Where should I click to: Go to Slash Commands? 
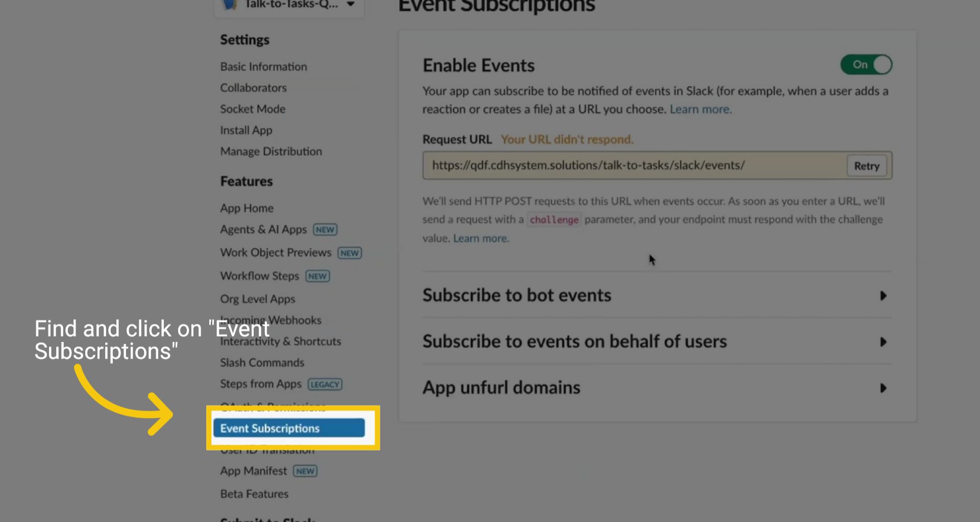[262, 363]
